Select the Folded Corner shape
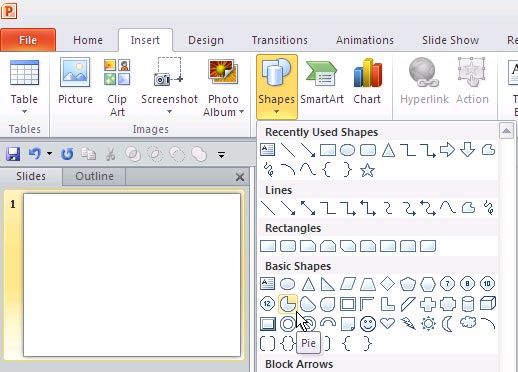 (x=348, y=324)
